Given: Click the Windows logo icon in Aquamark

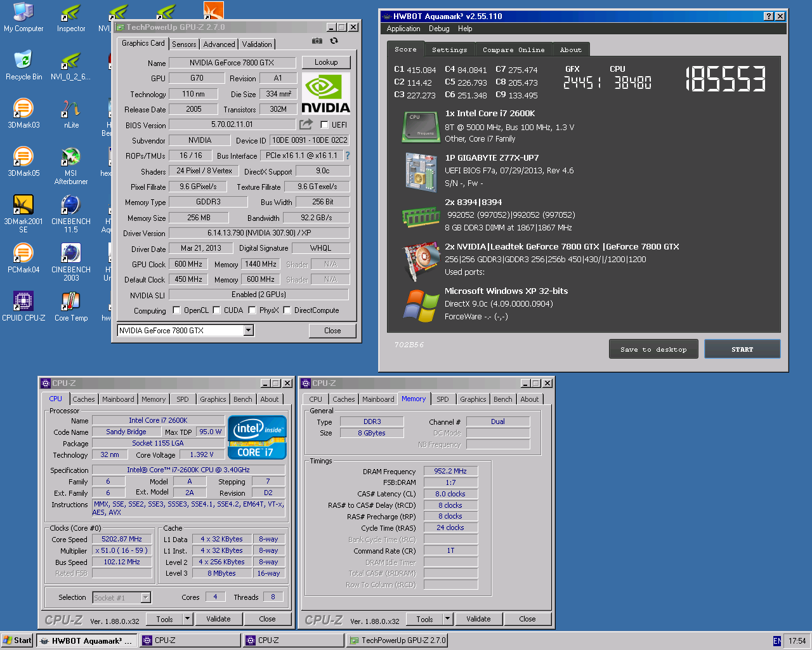Looking at the screenshot, I should (x=421, y=305).
